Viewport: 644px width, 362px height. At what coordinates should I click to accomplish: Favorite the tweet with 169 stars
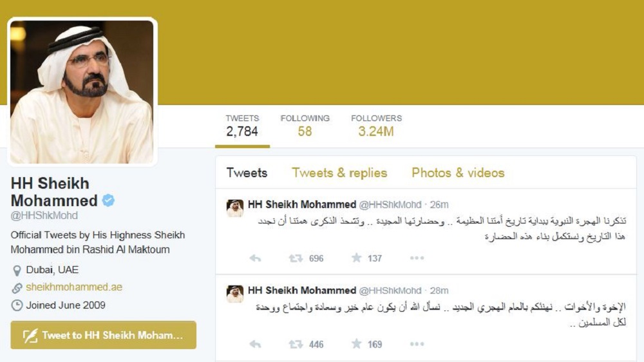click(356, 343)
